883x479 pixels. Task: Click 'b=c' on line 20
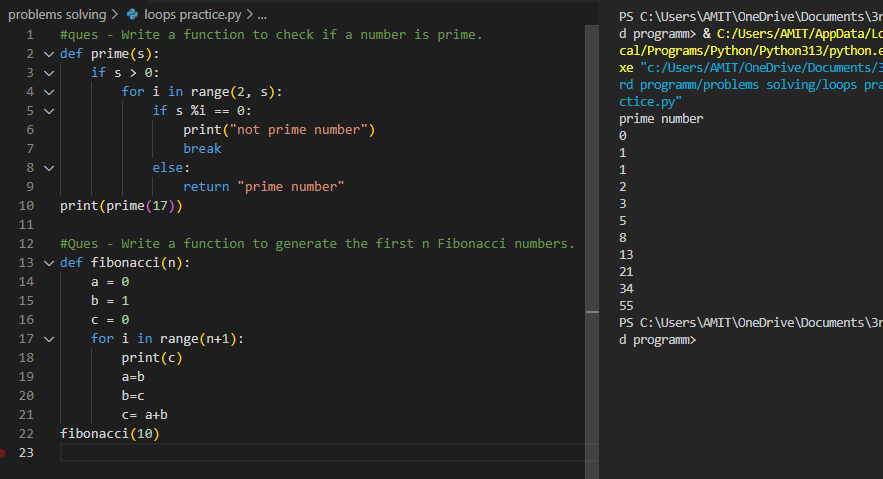click(x=133, y=396)
